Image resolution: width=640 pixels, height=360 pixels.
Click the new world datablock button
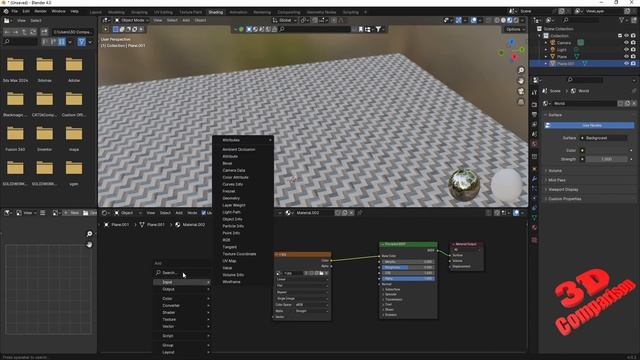627,104
